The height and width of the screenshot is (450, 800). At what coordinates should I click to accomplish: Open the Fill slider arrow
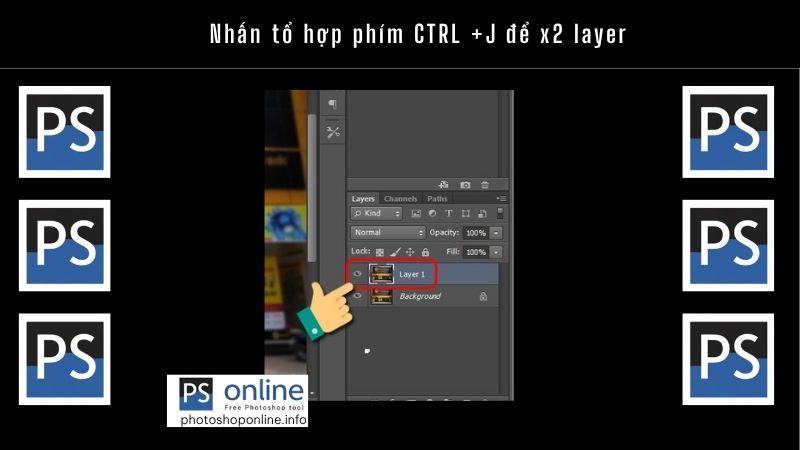[496, 252]
